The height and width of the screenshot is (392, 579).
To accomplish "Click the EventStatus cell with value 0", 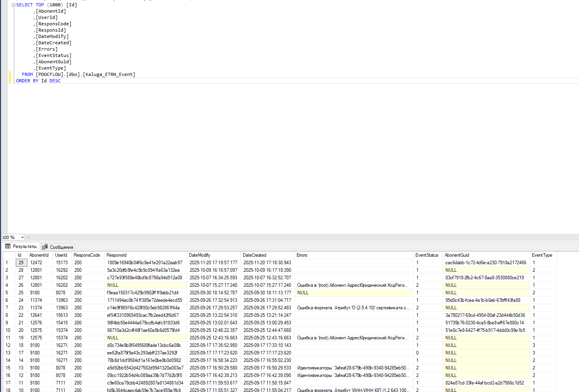I will pyautogui.click(x=428, y=353).
